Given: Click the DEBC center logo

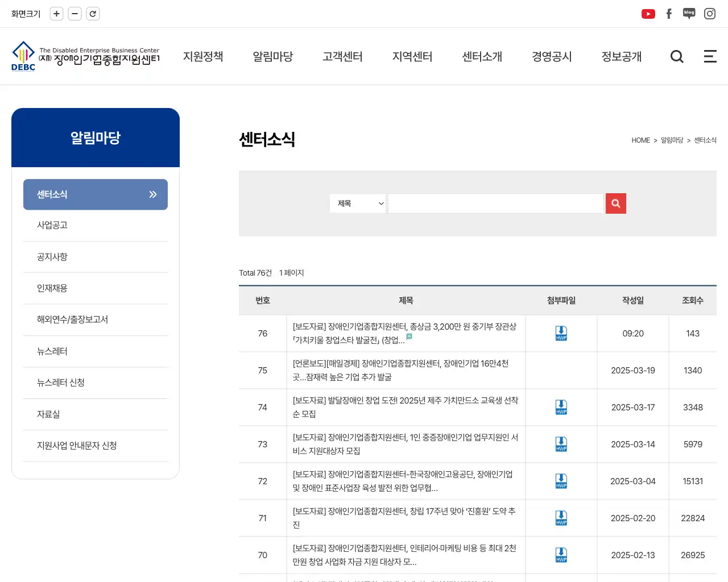Looking at the screenshot, I should 85,56.
